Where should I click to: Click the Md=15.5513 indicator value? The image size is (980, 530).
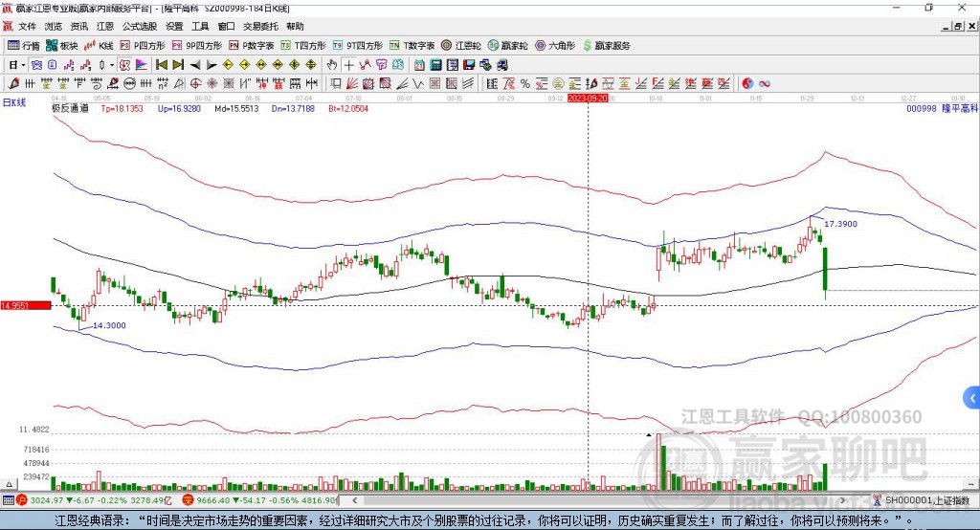click(236, 108)
